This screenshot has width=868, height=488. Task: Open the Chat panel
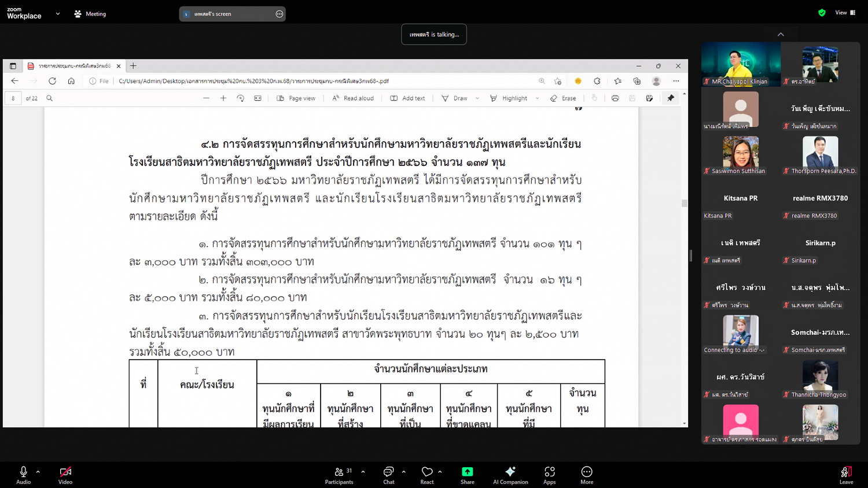pos(388,475)
